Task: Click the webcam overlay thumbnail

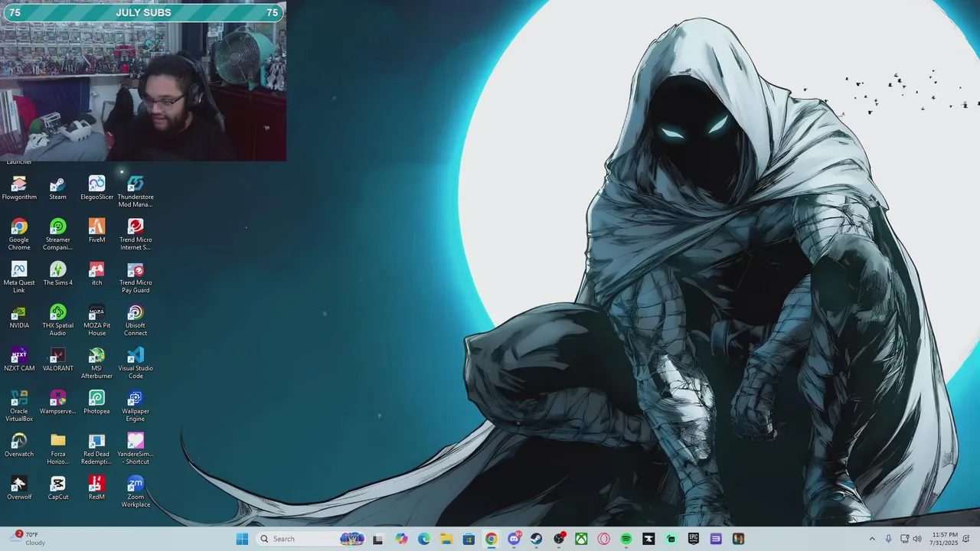Action: tap(143, 81)
